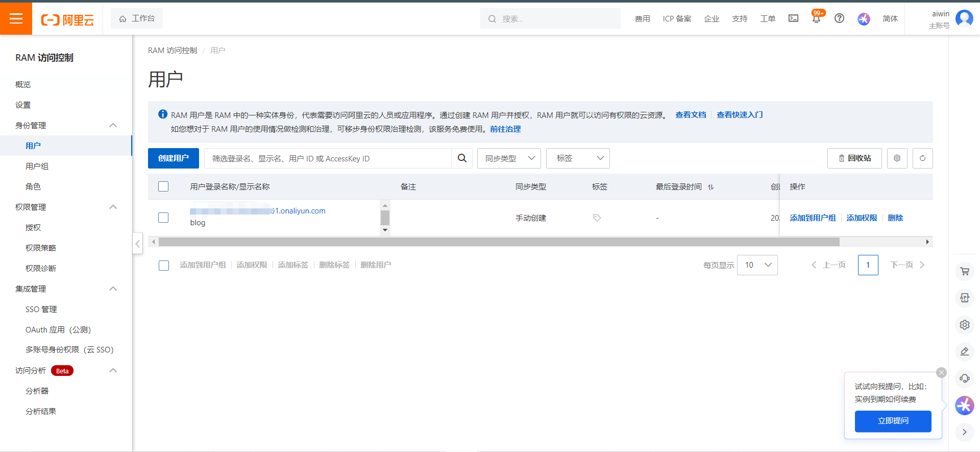Open the Fees header menu

click(x=642, y=19)
